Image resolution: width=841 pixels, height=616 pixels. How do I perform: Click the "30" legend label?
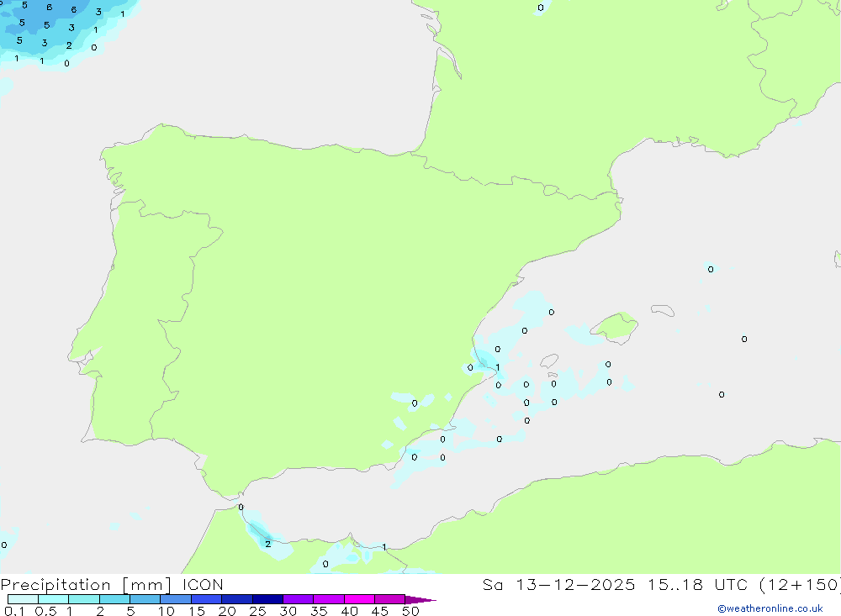(x=288, y=611)
